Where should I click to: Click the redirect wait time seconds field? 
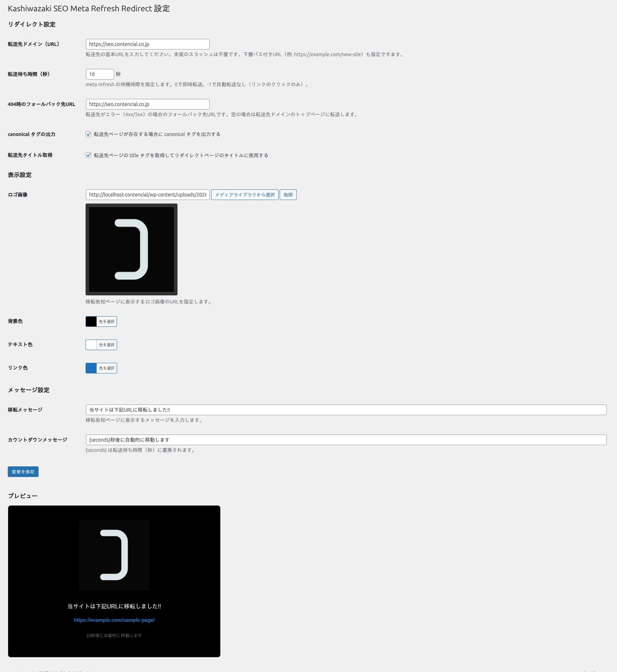pos(100,74)
